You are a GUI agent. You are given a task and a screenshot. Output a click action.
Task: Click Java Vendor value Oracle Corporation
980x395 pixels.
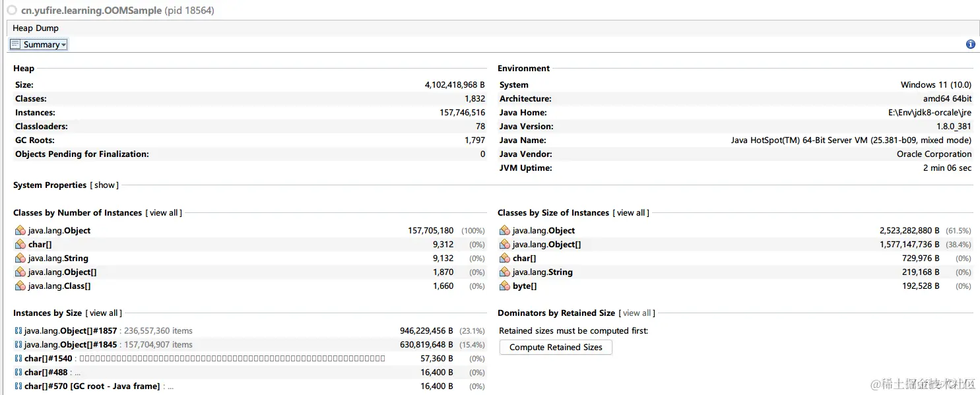coord(934,154)
